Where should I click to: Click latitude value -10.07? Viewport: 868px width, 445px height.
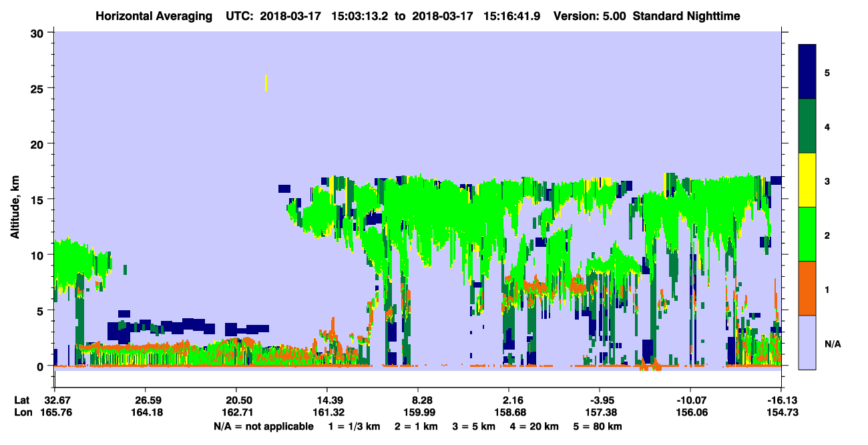[x=690, y=400]
